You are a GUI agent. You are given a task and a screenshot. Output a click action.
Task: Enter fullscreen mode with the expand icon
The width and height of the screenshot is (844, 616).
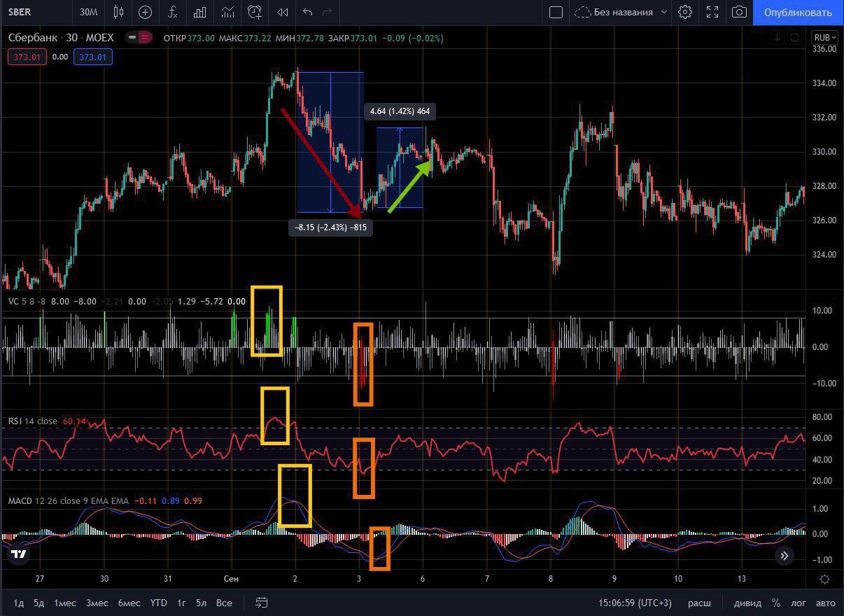click(712, 12)
